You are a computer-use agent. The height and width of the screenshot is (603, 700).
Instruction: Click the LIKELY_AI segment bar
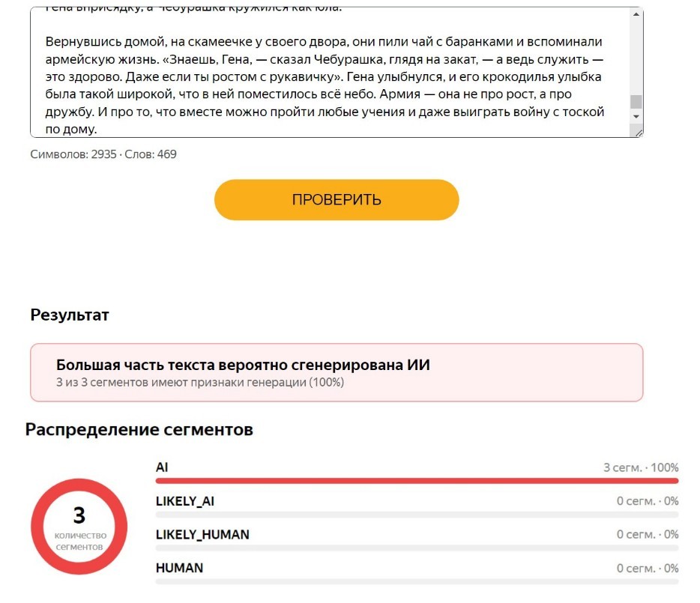(x=417, y=515)
